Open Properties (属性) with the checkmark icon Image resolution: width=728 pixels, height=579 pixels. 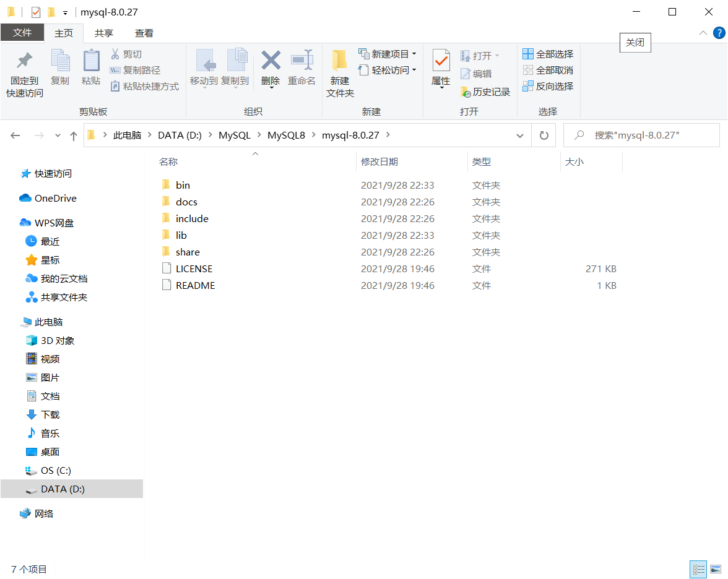(441, 69)
